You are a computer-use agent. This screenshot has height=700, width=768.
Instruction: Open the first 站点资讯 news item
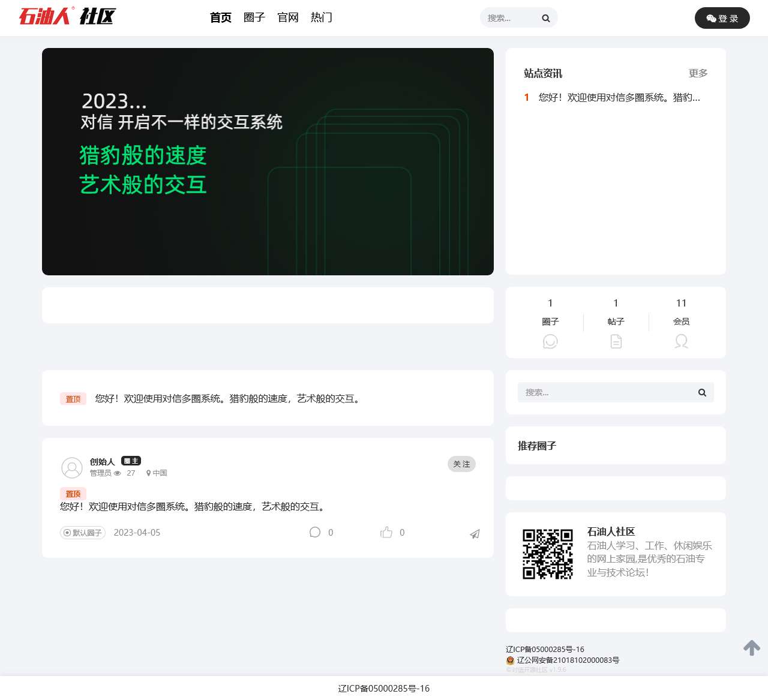tap(619, 97)
